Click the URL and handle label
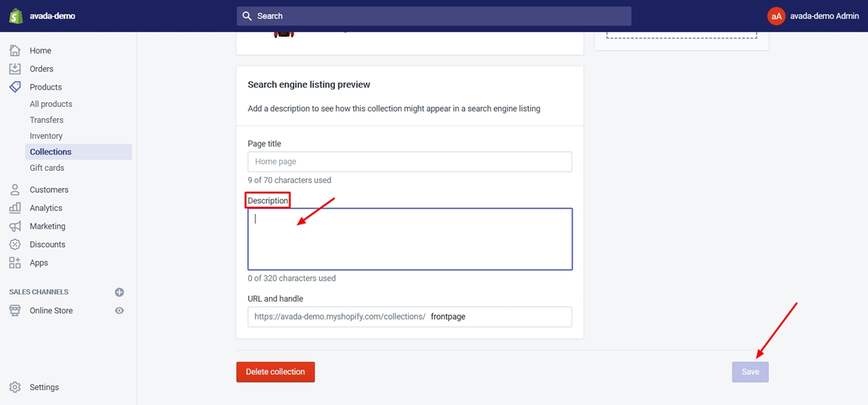The height and width of the screenshot is (405, 868). [x=276, y=299]
